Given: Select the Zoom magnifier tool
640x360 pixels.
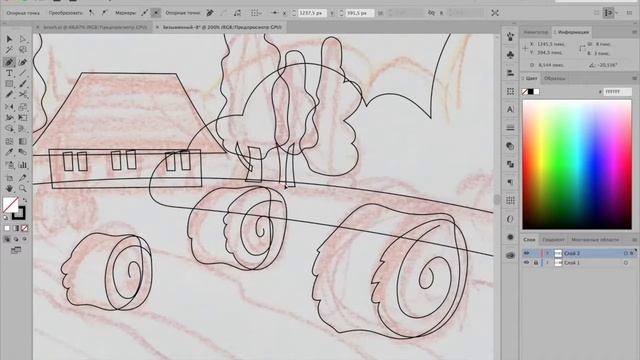Looking at the screenshot, I should click(x=23, y=189).
